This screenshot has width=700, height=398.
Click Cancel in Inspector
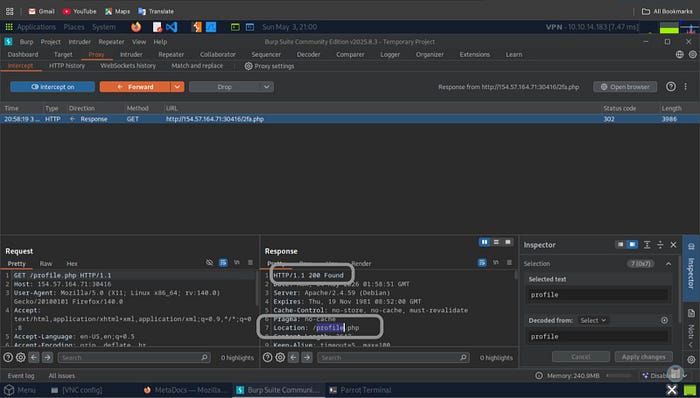[x=581, y=357]
